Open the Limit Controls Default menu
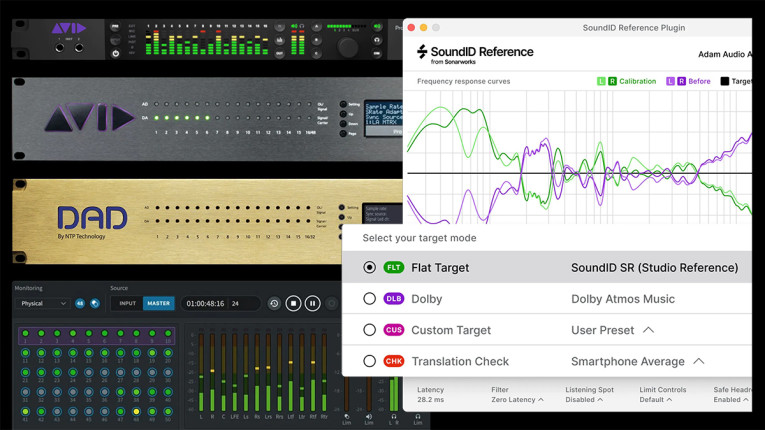 click(x=656, y=400)
